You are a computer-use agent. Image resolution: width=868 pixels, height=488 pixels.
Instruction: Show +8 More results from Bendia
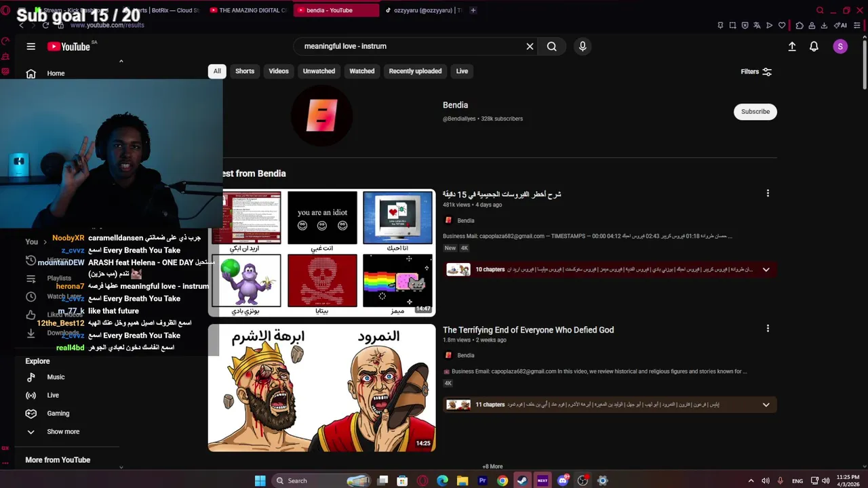point(492,466)
